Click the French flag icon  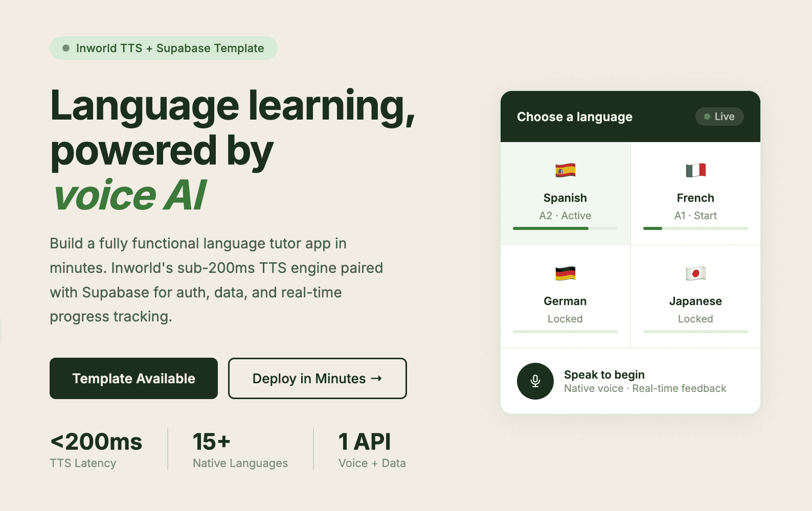695,170
